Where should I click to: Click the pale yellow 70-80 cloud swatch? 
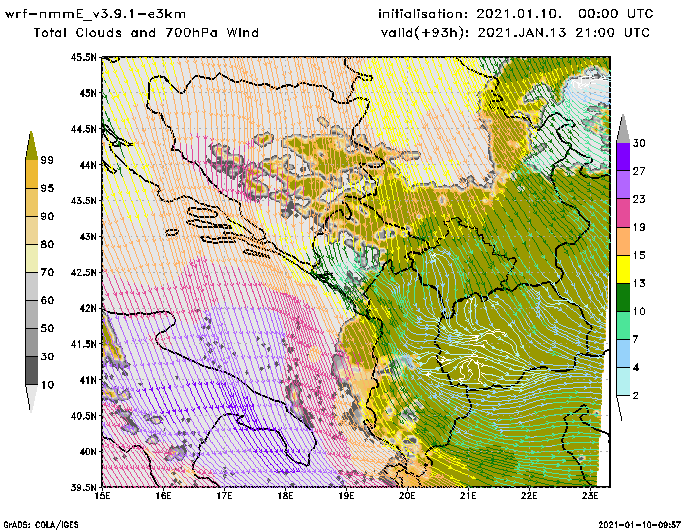click(x=32, y=259)
